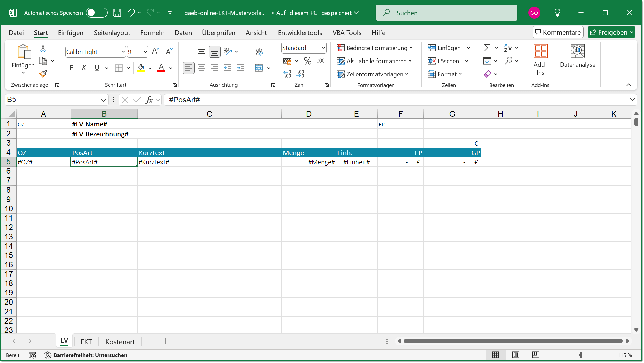Select the Zellenformatvorlagen icon
This screenshot has width=644, height=363.
[x=372, y=74]
